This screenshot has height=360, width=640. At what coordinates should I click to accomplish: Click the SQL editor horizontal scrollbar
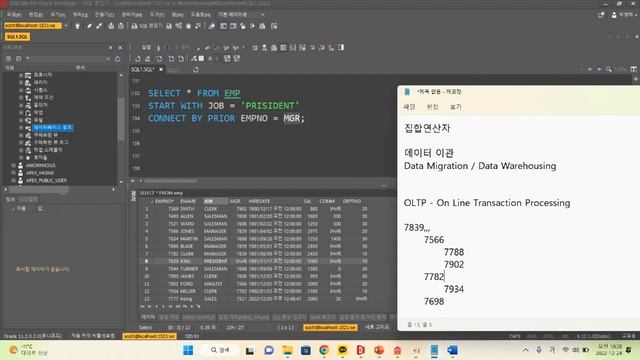[x=171, y=180]
